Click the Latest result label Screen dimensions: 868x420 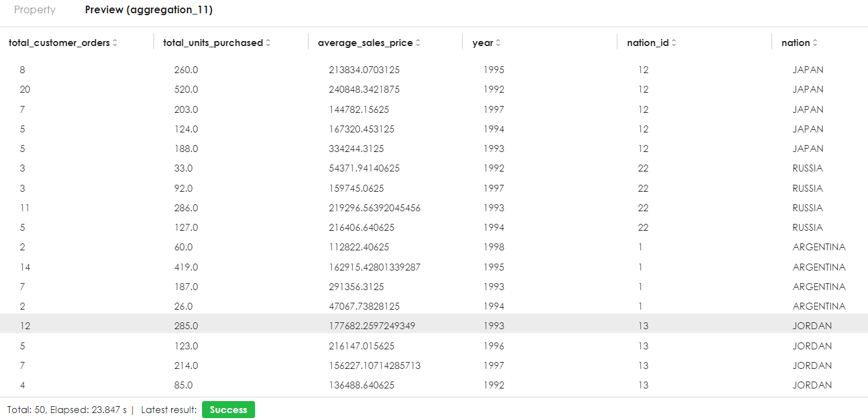coord(169,410)
